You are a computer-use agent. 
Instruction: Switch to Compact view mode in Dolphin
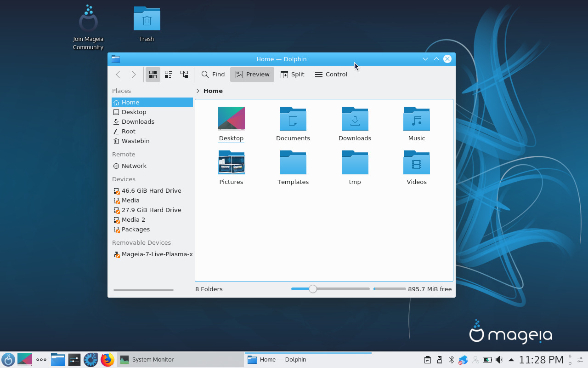[x=169, y=75]
